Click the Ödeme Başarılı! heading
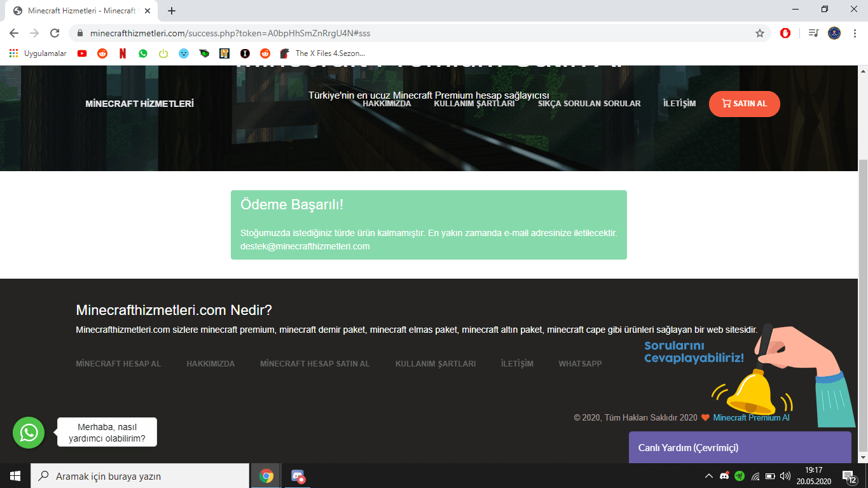Image resolution: width=868 pixels, height=488 pixels. pyautogui.click(x=292, y=205)
